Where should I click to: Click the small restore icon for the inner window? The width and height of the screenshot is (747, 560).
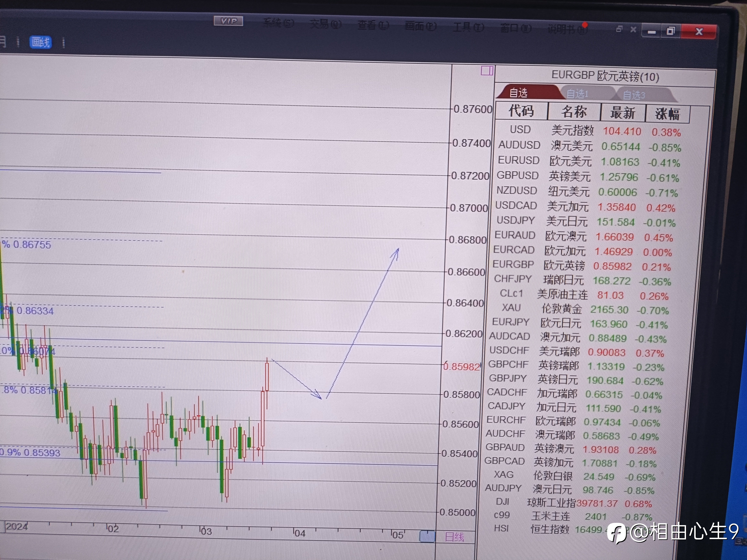[619, 29]
